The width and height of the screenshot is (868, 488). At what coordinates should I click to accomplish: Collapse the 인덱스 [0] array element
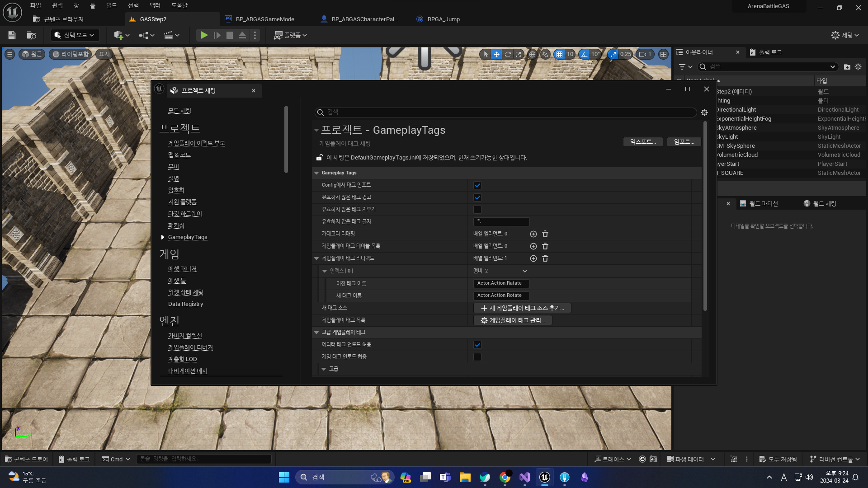pyautogui.click(x=325, y=271)
